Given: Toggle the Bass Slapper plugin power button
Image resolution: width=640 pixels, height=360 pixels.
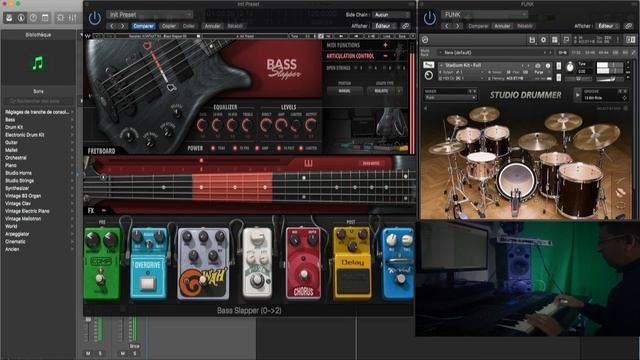Looking at the screenshot, I should click(95, 18).
